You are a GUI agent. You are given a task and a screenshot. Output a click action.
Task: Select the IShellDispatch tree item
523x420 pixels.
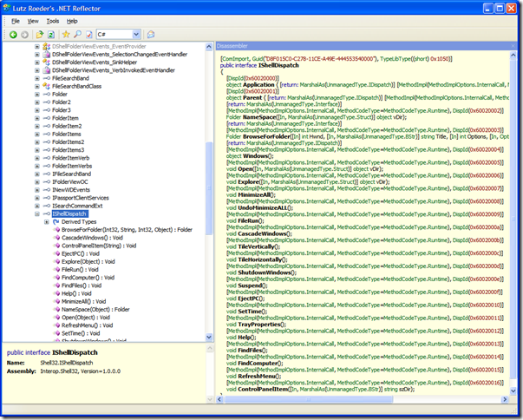pyautogui.click(x=69, y=213)
